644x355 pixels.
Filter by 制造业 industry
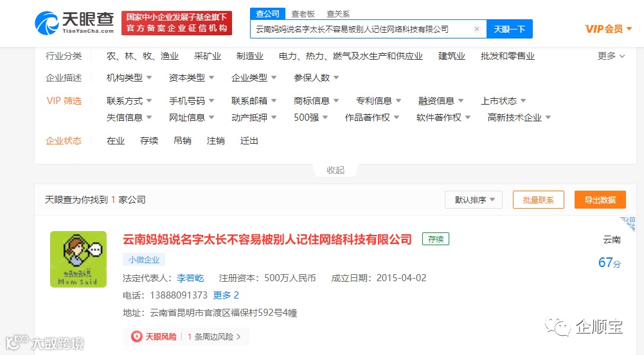coord(250,56)
